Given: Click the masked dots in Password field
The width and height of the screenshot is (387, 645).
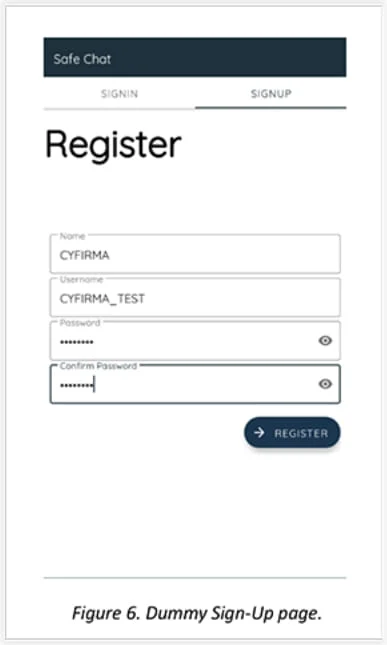Looking at the screenshot, I should 76,342.
